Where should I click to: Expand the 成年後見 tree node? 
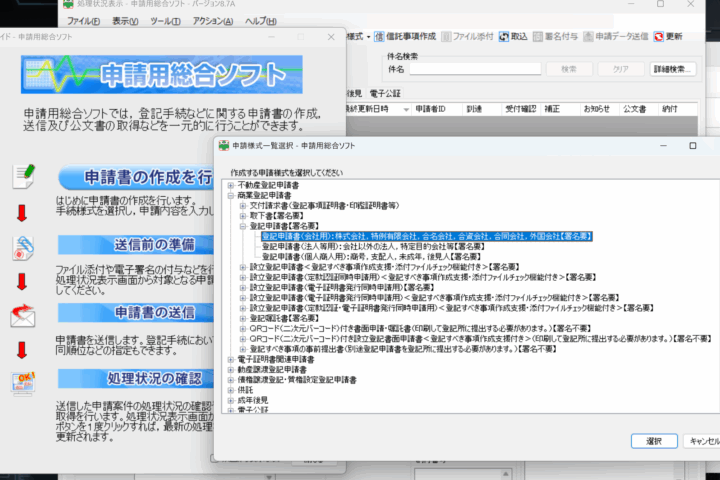[x=231, y=400]
